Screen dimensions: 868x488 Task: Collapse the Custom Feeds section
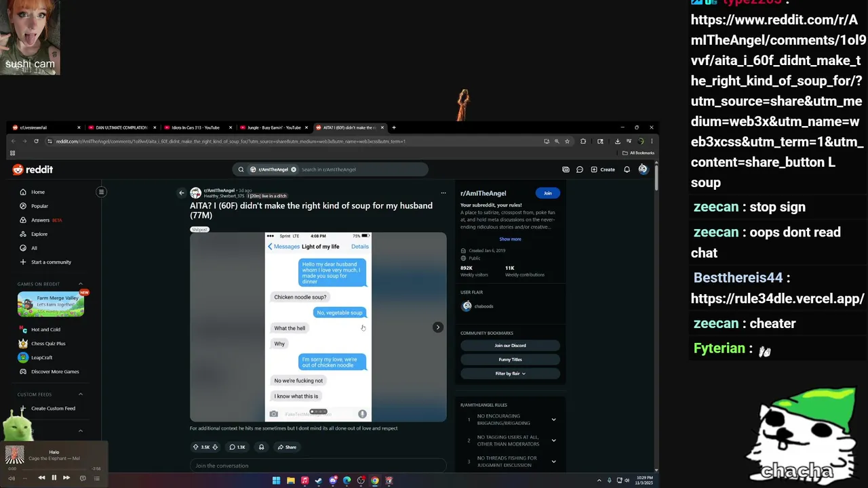pos(80,394)
